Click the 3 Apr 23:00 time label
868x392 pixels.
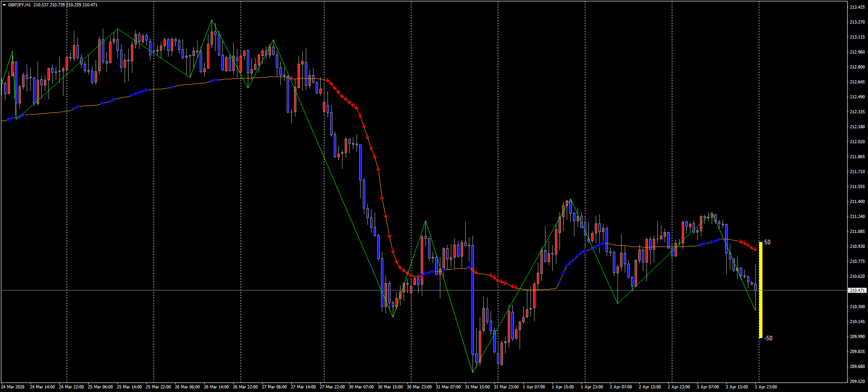pyautogui.click(x=766, y=387)
